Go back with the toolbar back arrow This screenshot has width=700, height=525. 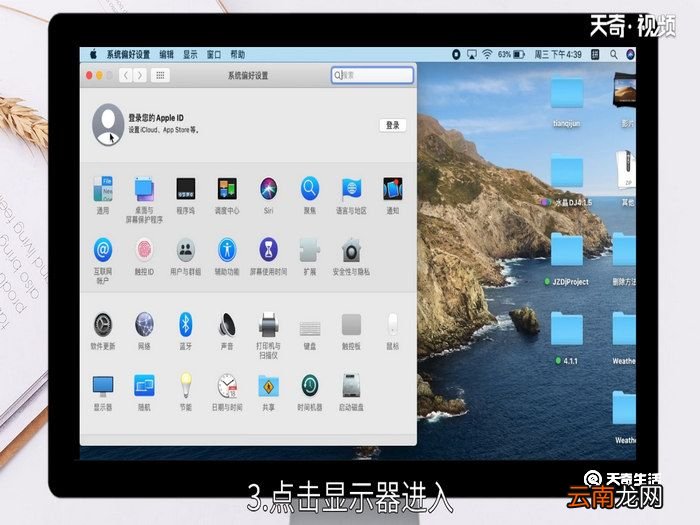(125, 75)
